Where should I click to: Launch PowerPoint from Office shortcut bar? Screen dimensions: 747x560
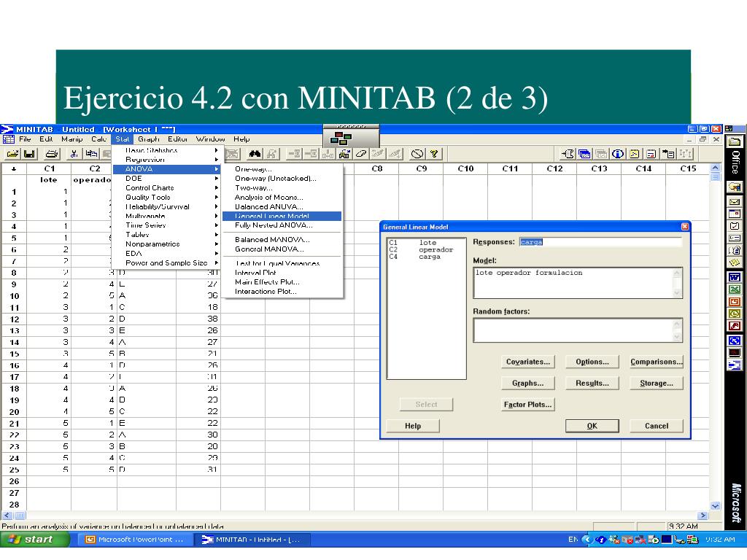pyautogui.click(x=735, y=302)
